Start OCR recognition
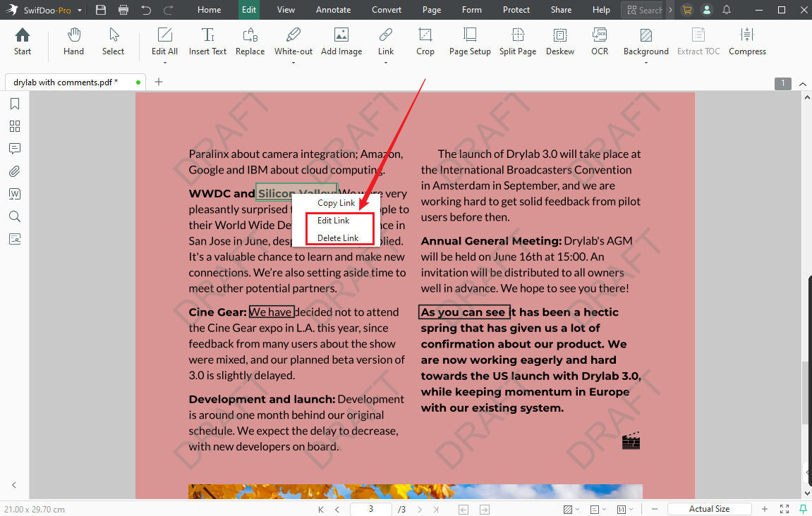The image size is (812, 516). (600, 42)
